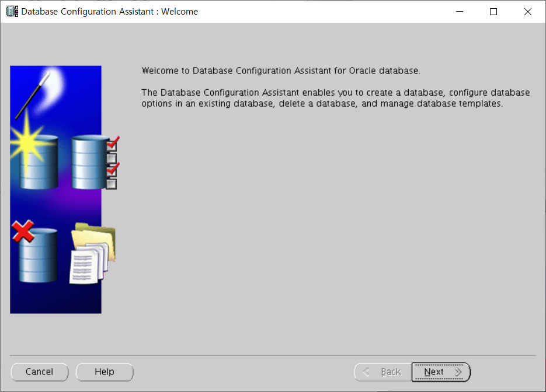Open the Help dialog

tap(105, 372)
